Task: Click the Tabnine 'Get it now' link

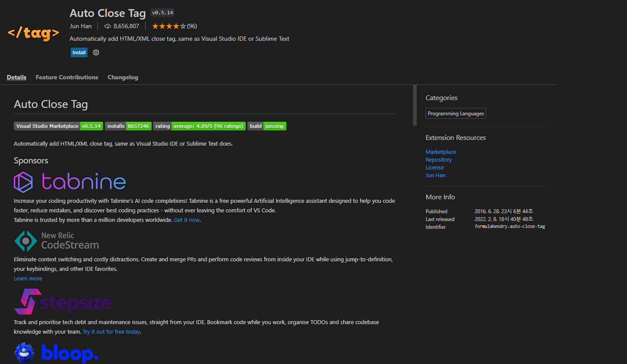Action: coord(187,220)
